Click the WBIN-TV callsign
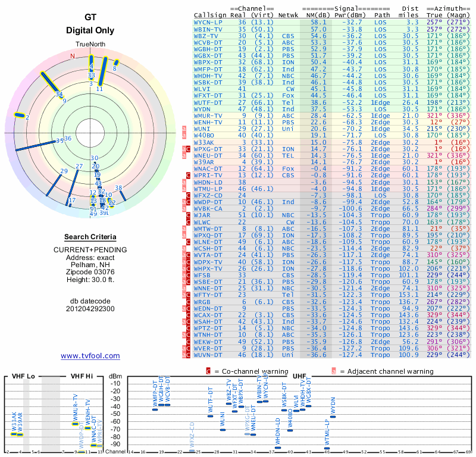 [208, 29]
